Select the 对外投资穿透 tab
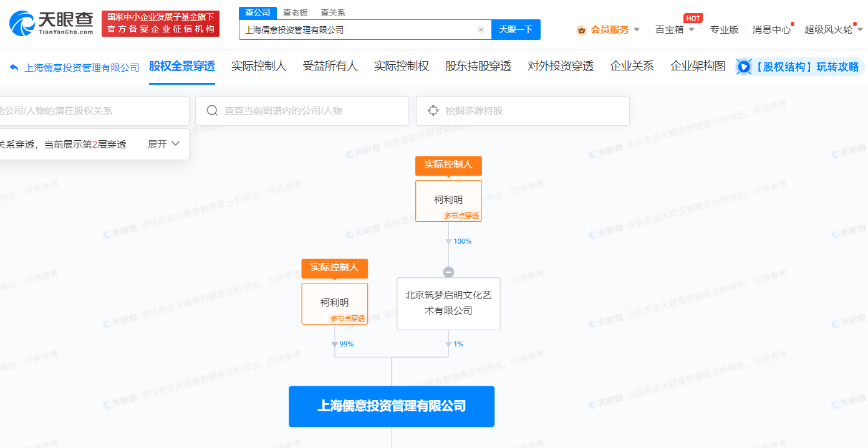The width and height of the screenshot is (868, 448). pyautogui.click(x=560, y=66)
